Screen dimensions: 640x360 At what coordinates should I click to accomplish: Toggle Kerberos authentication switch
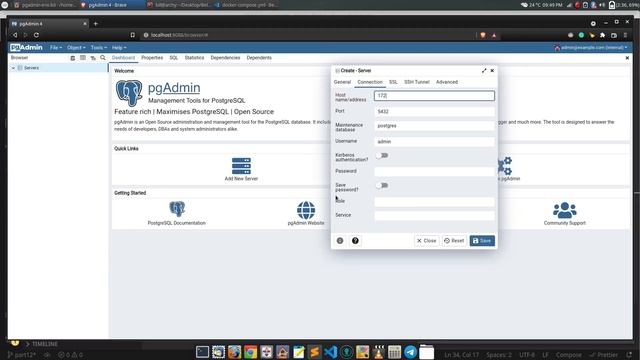pos(382,156)
